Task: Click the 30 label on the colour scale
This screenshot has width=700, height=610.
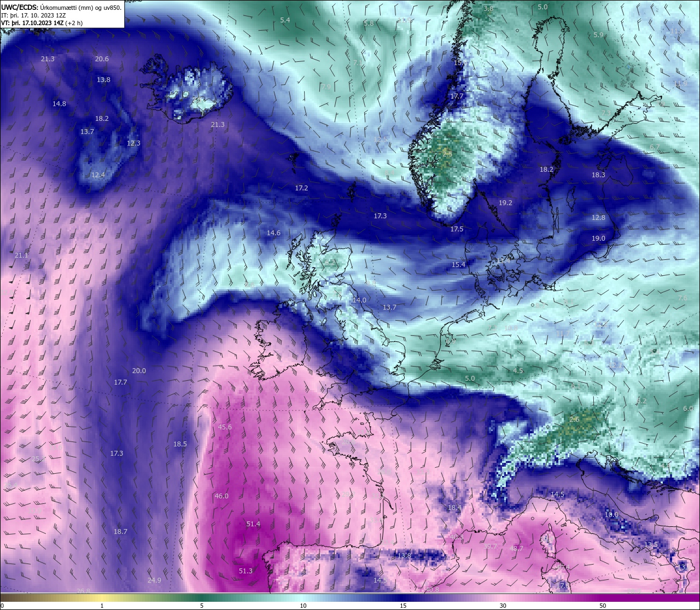Action: pos(503,606)
